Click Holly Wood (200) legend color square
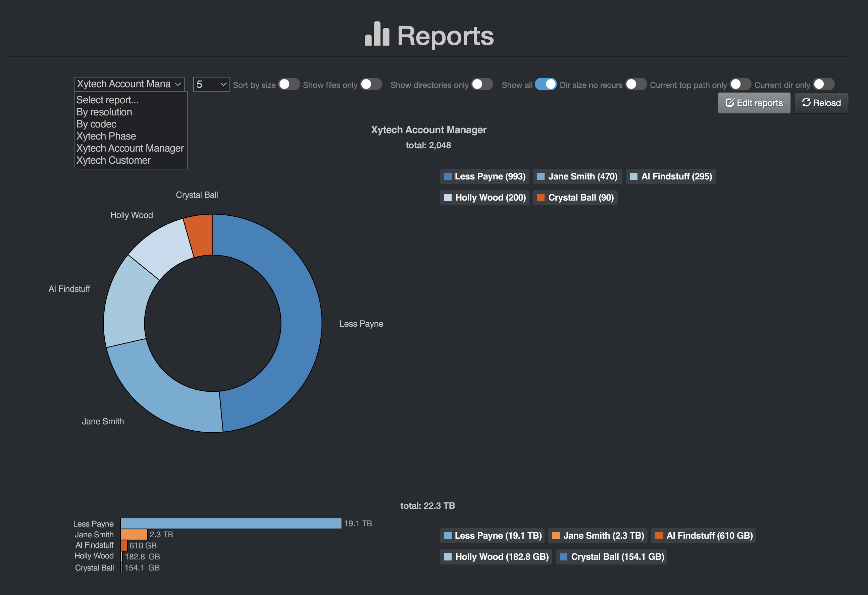This screenshot has width=868, height=595. pos(448,198)
